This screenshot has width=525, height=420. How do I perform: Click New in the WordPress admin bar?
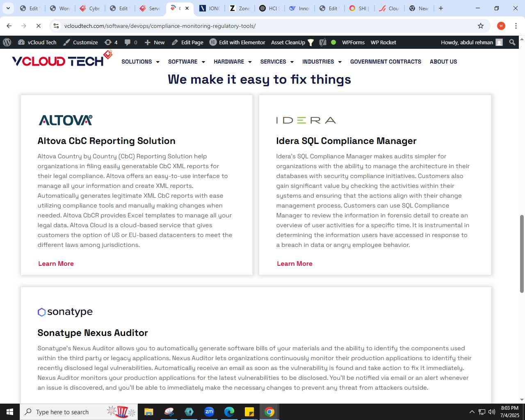click(155, 42)
